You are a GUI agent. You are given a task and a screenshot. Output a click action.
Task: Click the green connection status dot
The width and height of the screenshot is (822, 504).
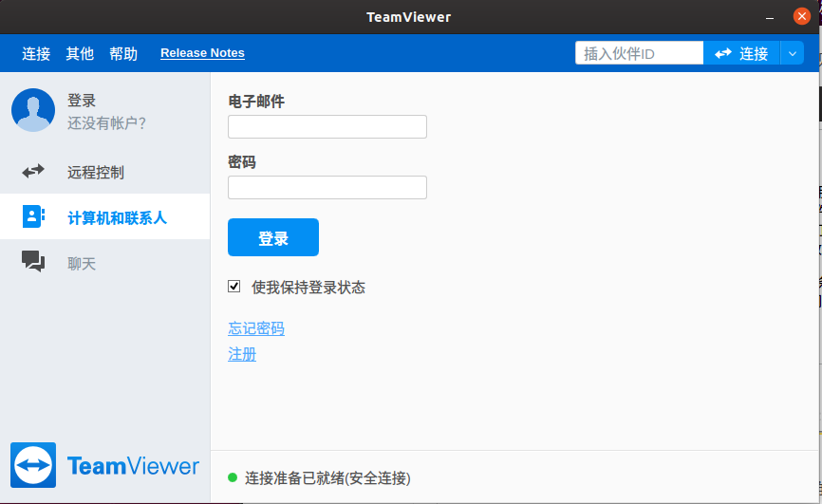[233, 477]
